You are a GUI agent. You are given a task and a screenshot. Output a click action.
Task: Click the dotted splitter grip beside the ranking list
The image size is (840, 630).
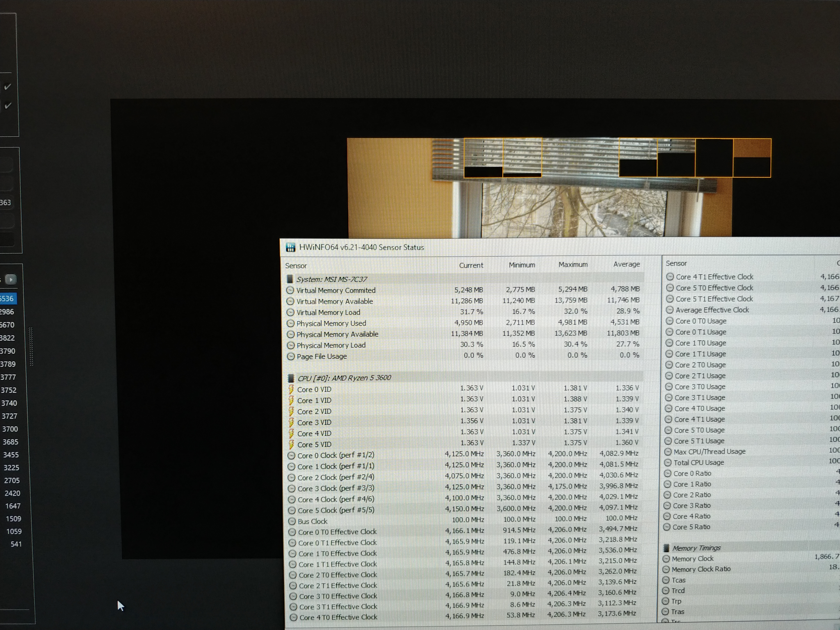31,347
